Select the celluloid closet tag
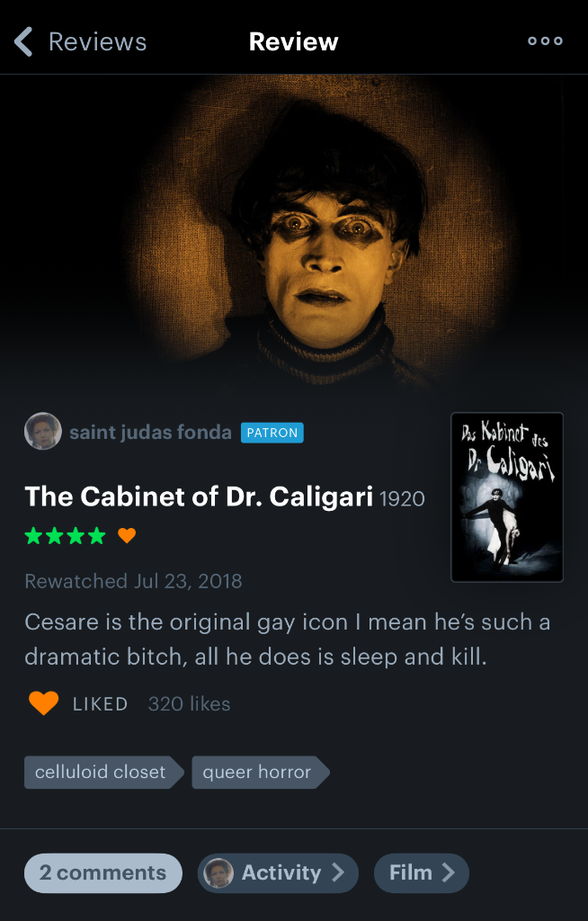Image resolution: width=588 pixels, height=921 pixels. point(104,772)
